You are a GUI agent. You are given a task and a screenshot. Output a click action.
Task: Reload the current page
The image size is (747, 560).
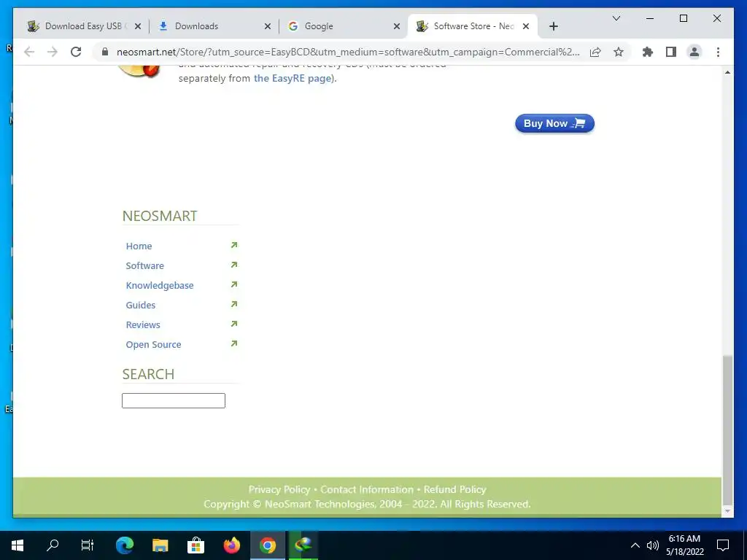(x=76, y=52)
